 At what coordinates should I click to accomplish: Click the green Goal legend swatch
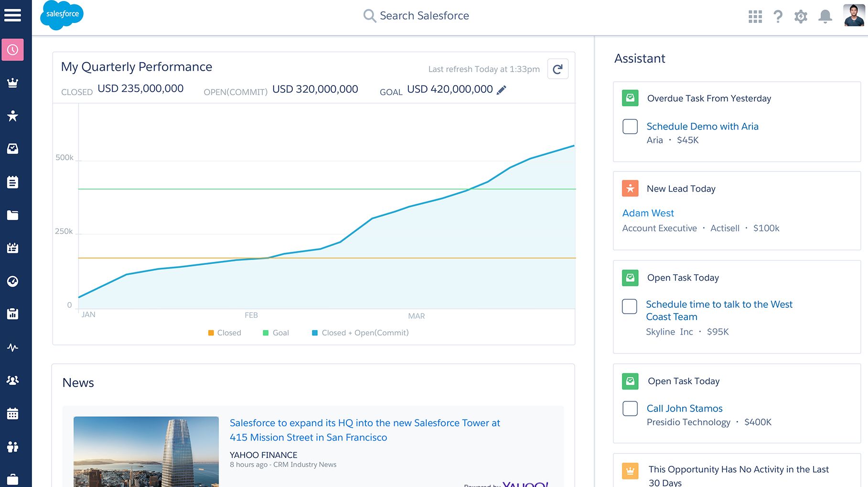(x=266, y=333)
